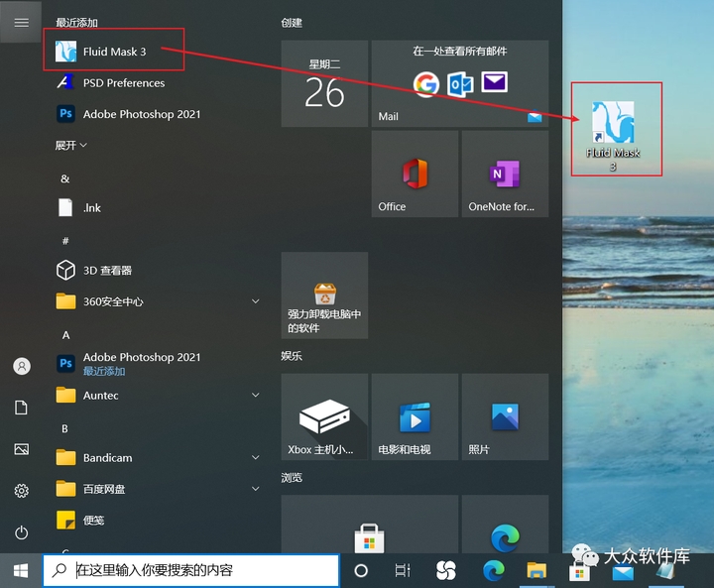Click the 浏览 tile group header
This screenshot has width=714, height=588.
[x=292, y=477]
